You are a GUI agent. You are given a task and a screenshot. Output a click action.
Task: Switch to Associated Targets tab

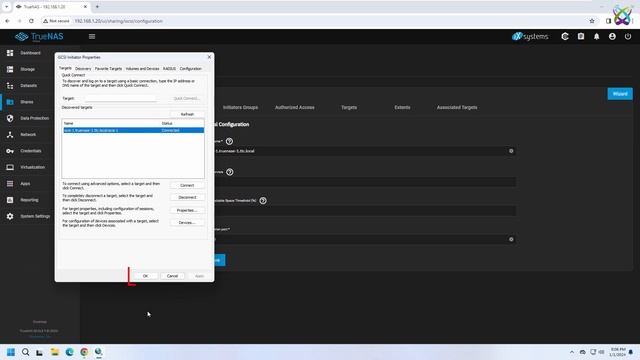click(457, 107)
